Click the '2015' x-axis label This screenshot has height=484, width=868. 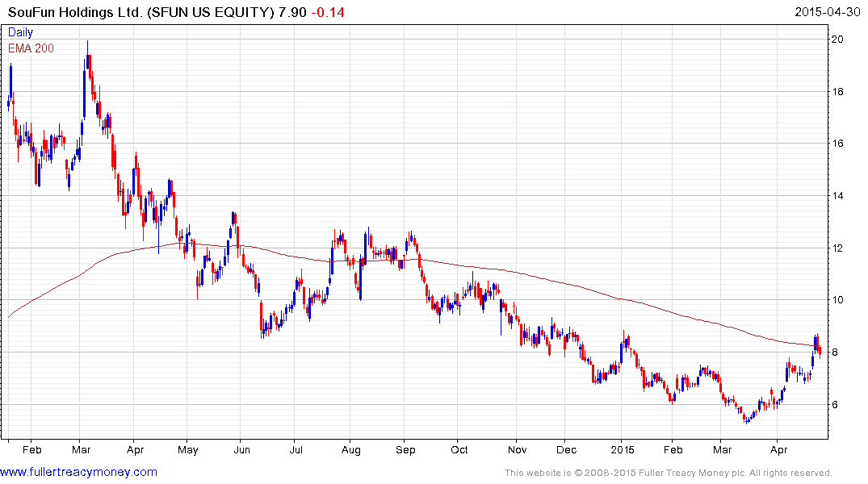(x=623, y=449)
